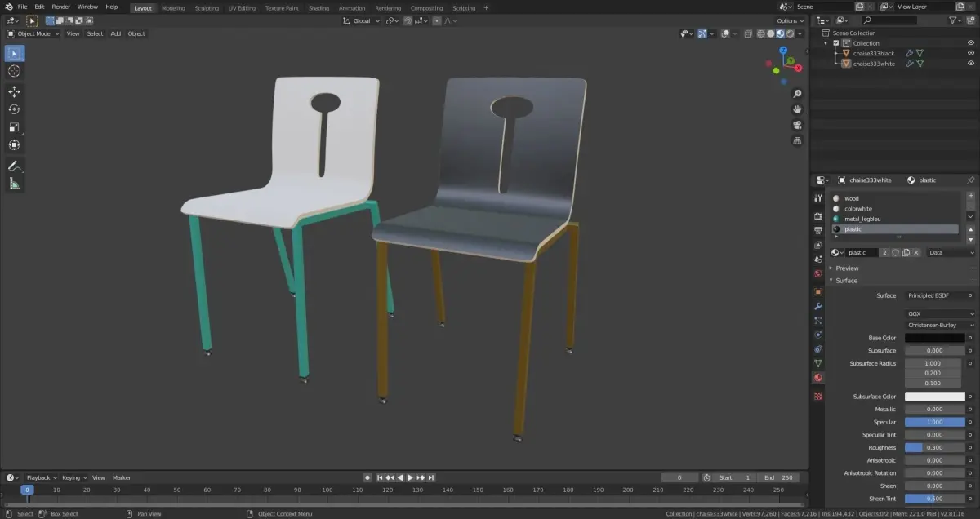Open Global transform orientation dropdown
This screenshot has width=980, height=519.
(362, 20)
